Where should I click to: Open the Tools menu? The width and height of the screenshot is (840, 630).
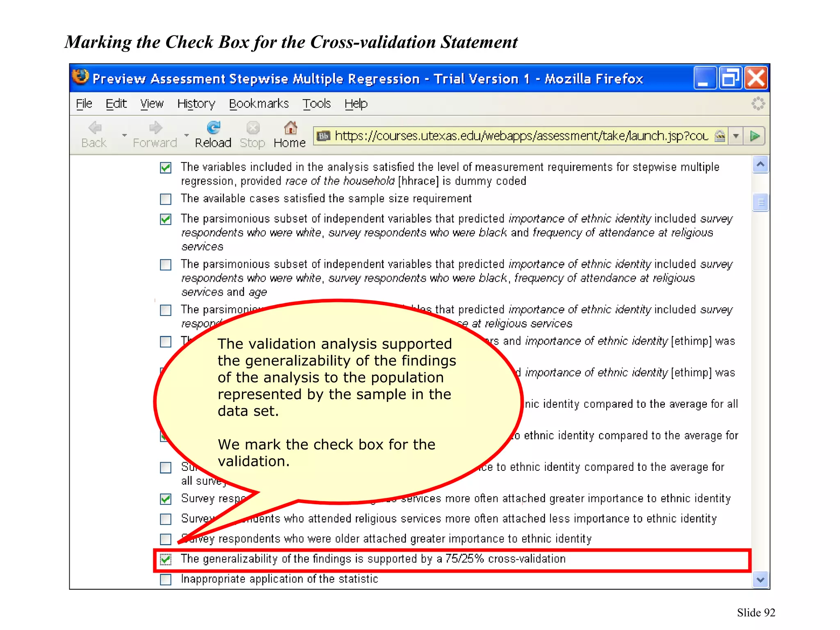pos(317,104)
